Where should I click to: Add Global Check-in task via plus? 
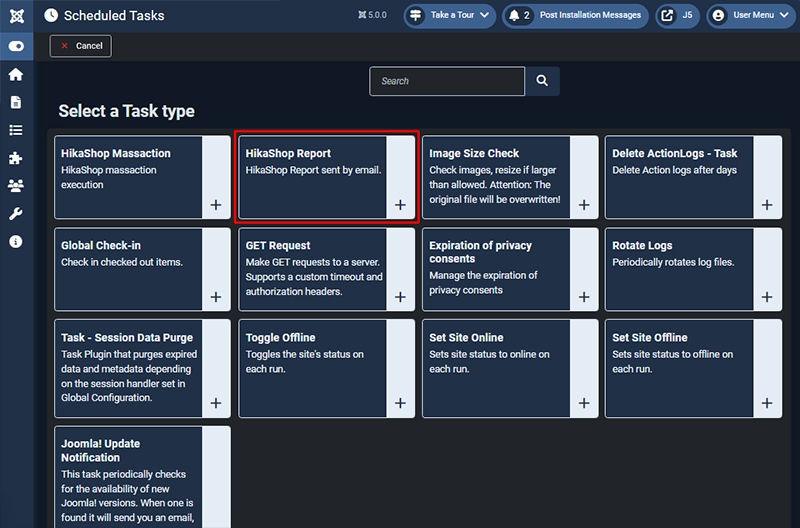click(x=216, y=297)
